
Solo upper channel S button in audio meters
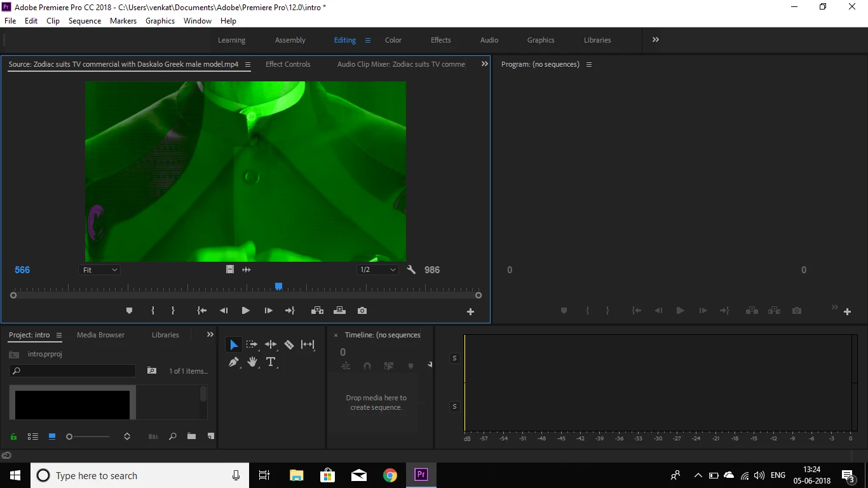coord(454,358)
